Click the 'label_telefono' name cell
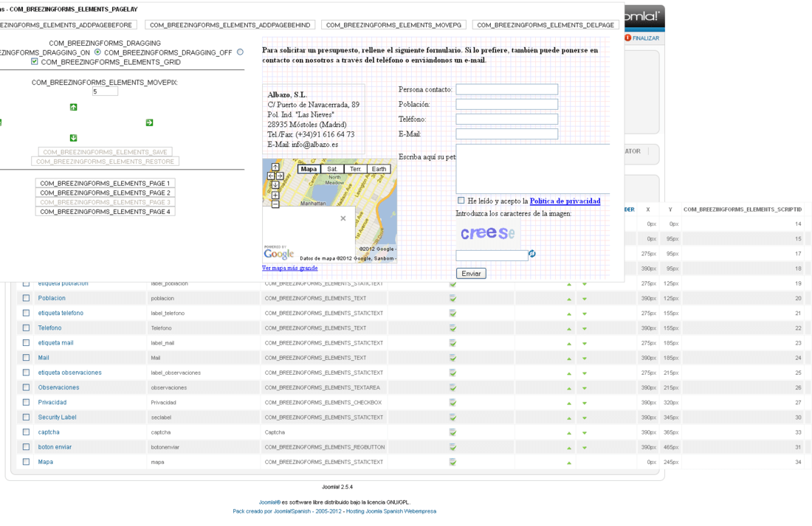The image size is (812, 526). click(x=168, y=314)
